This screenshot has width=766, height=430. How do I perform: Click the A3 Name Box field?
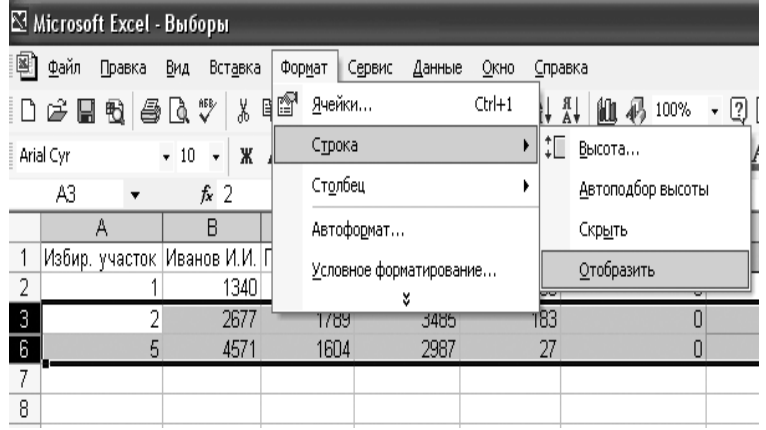click(67, 194)
